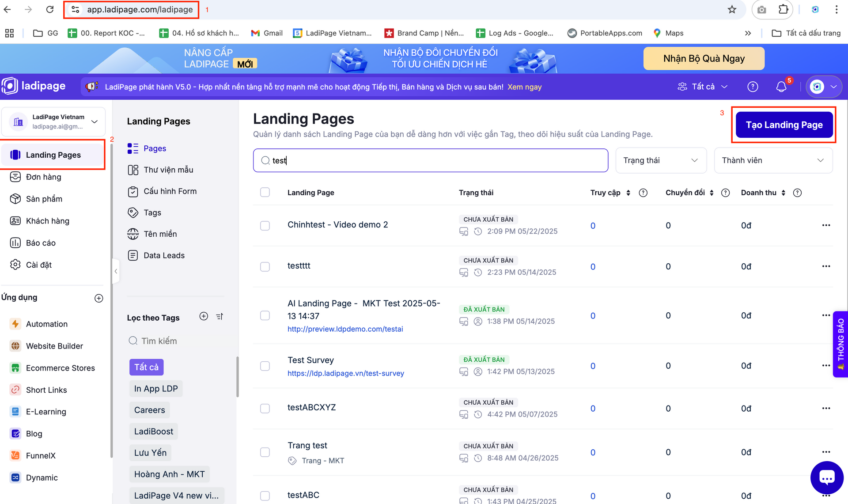848x504 pixels.
Task: Collapse the secondary sidebar panel
Action: pos(116,271)
